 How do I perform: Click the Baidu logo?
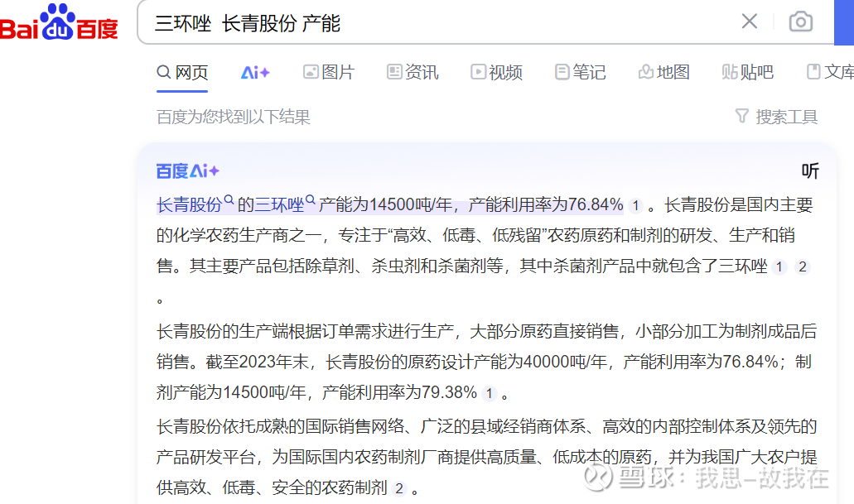pyautogui.click(x=59, y=22)
